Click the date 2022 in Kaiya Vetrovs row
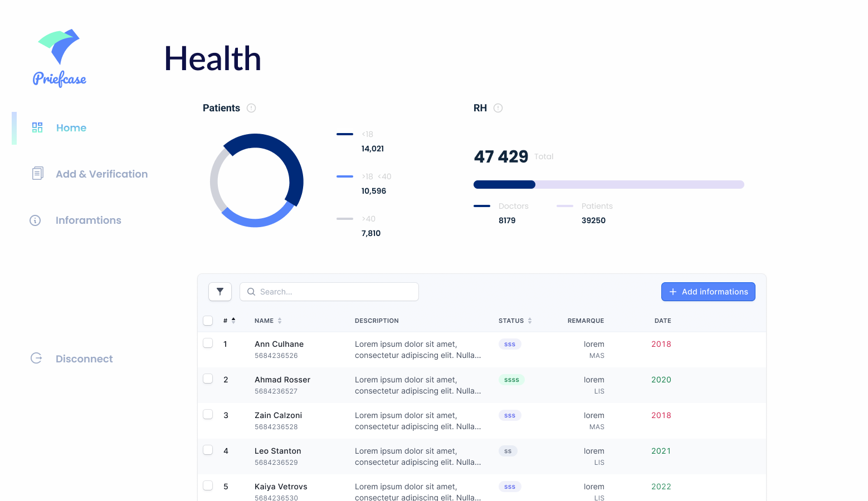This screenshot has height=501, width=868. pyautogui.click(x=661, y=487)
